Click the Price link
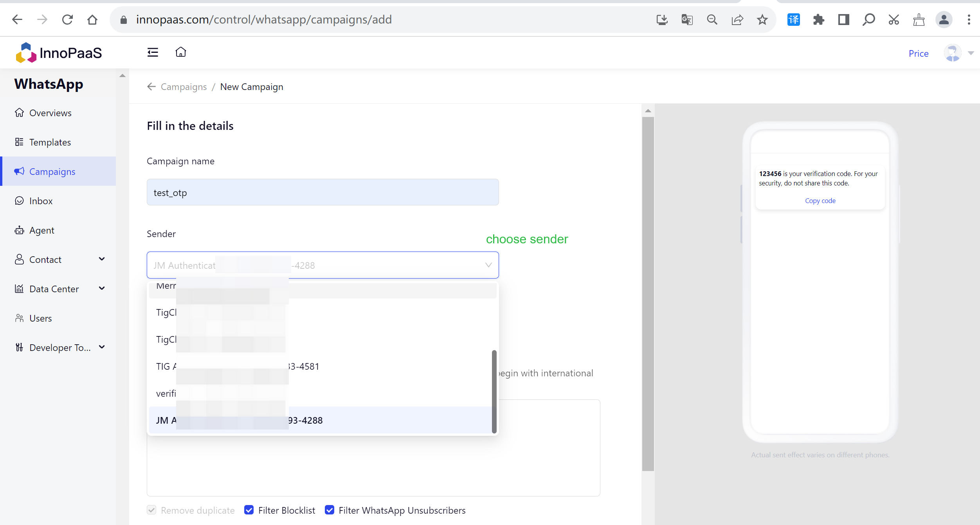Viewport: 980px width, 525px height. 918,53
